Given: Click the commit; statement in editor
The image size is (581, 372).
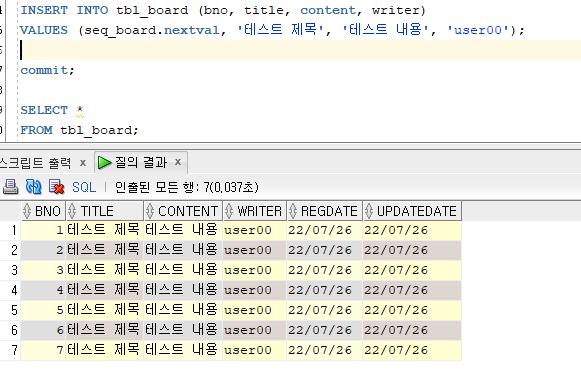Looking at the screenshot, I should (x=47, y=70).
